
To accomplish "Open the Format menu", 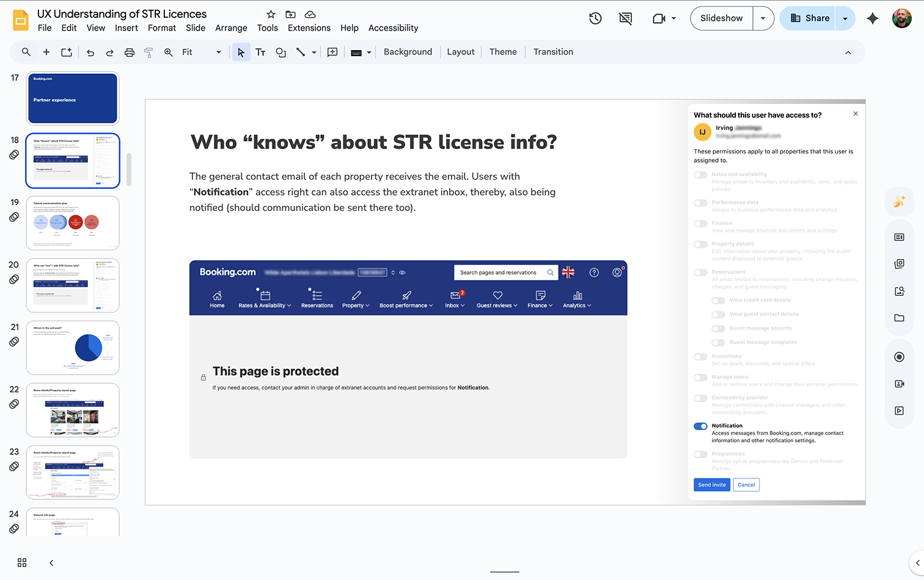I will [161, 28].
